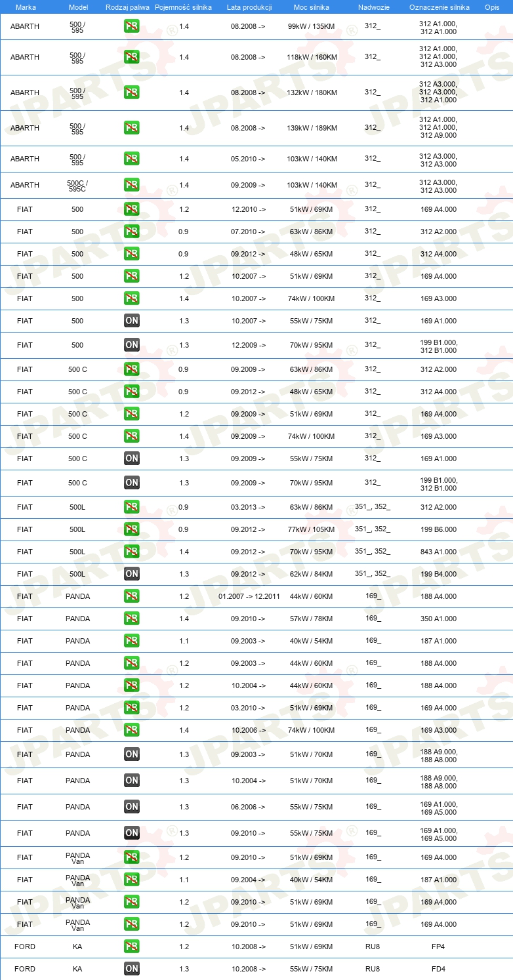Click the FP4 engine code cell
The width and height of the screenshot is (513, 980).
[x=438, y=947]
